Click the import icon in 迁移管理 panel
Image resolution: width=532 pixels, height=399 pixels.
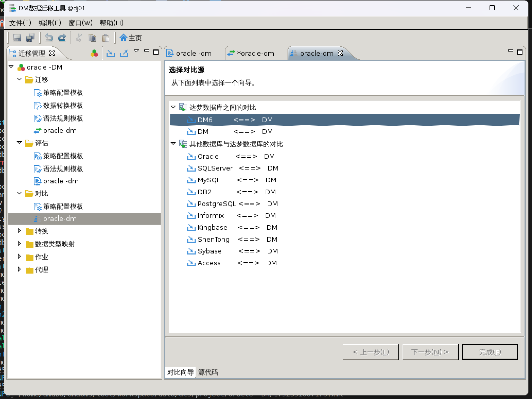pyautogui.click(x=111, y=53)
